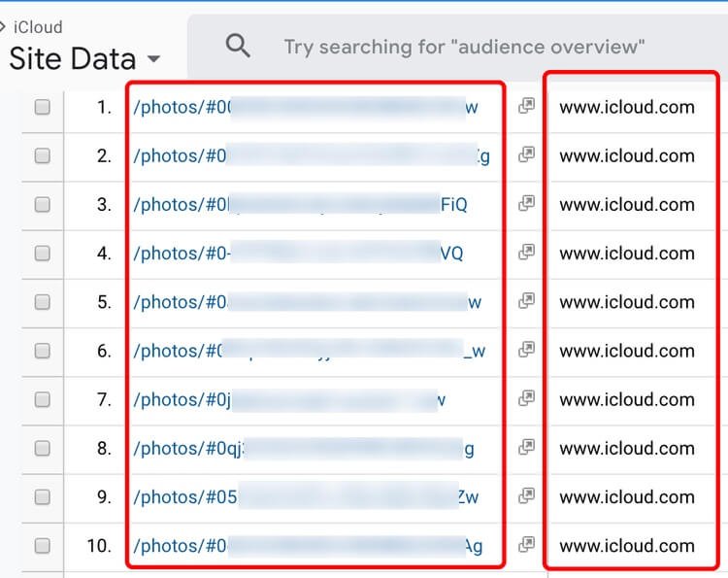Open row 1 page in new window icon

pyautogui.click(x=526, y=107)
